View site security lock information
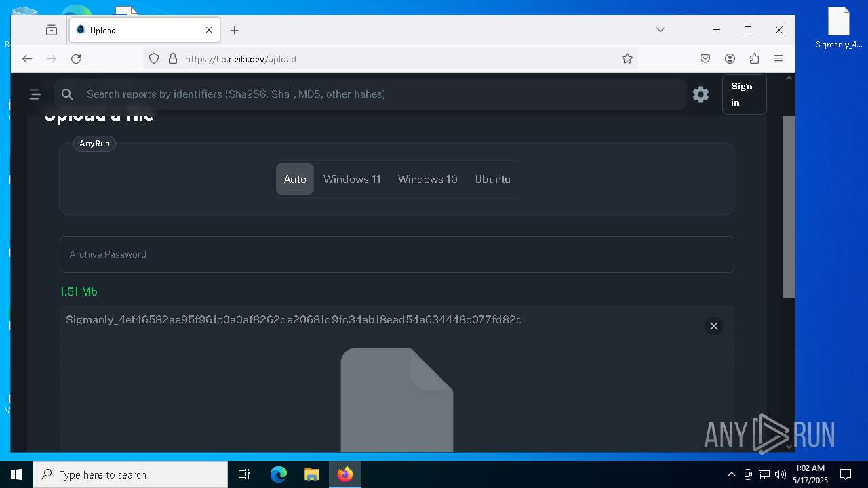868x488 pixels. click(173, 59)
